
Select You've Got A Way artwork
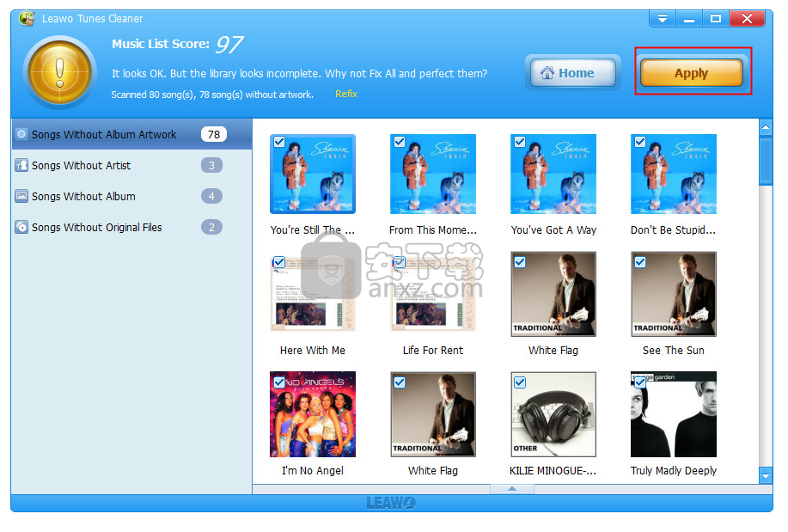click(x=553, y=174)
